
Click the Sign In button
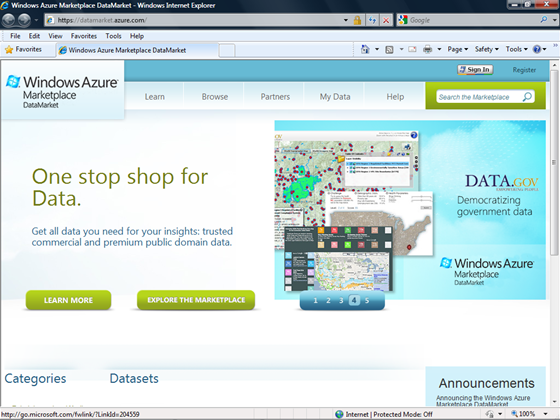(475, 70)
